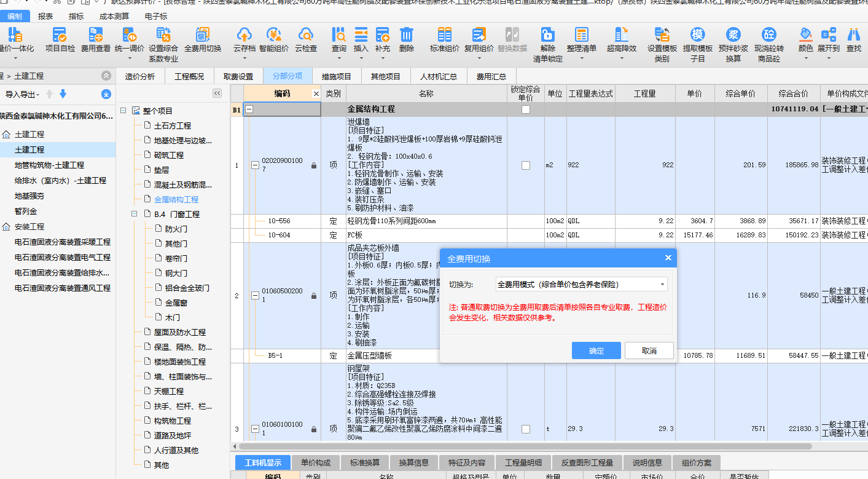Collapse the tree panel with double-chevron button

217,93
